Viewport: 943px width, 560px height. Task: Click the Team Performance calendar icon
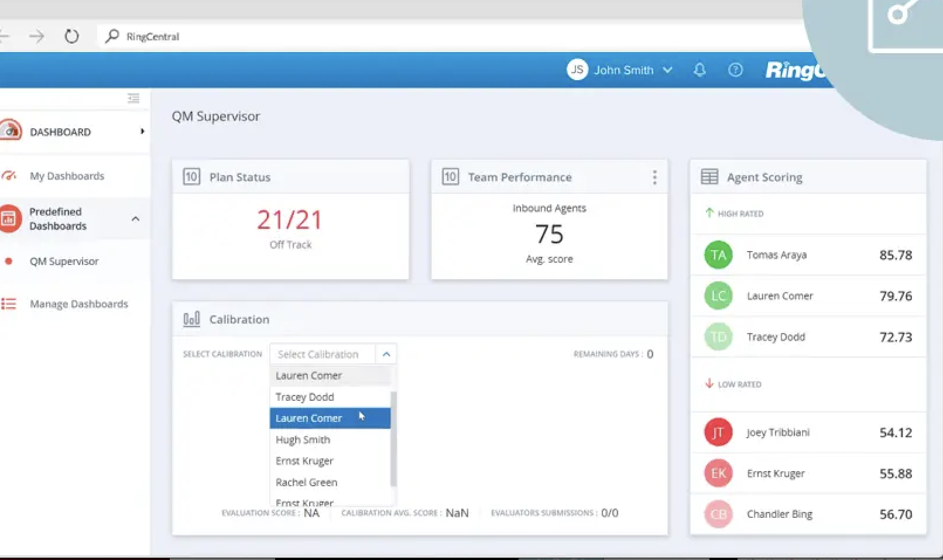[x=450, y=177]
